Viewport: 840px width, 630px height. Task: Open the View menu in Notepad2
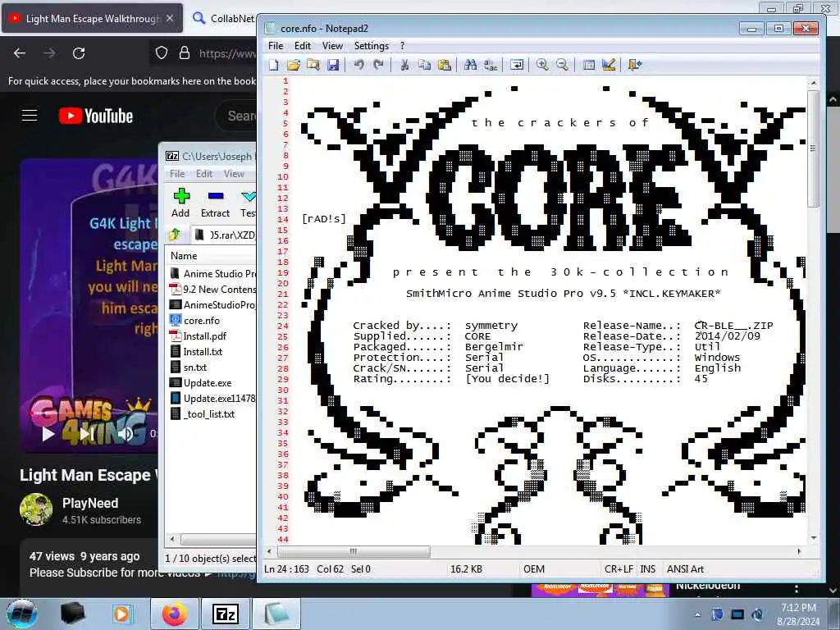332,46
